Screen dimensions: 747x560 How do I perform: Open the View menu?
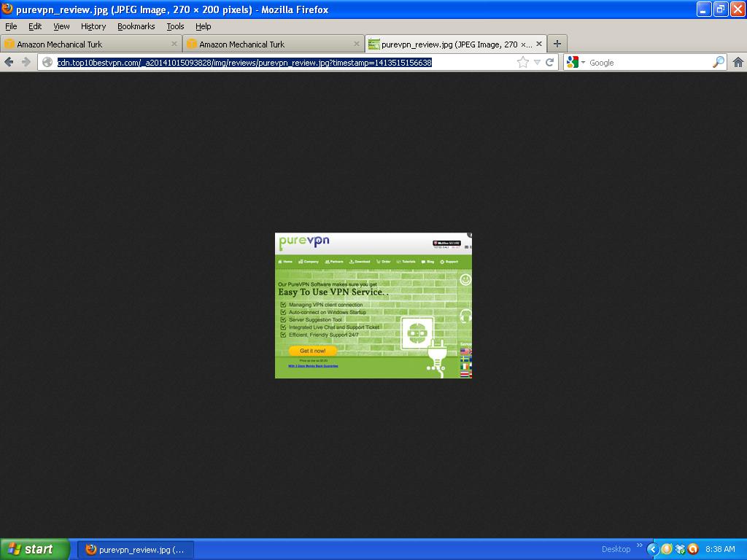[61, 26]
